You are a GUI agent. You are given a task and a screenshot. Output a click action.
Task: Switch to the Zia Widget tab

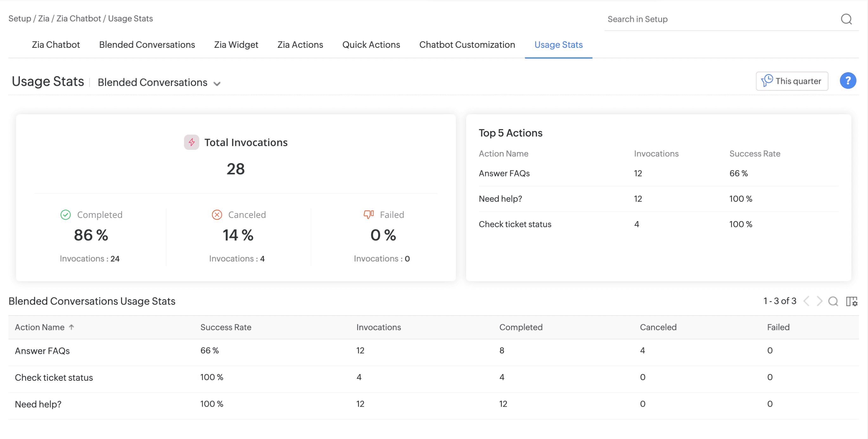(x=236, y=45)
